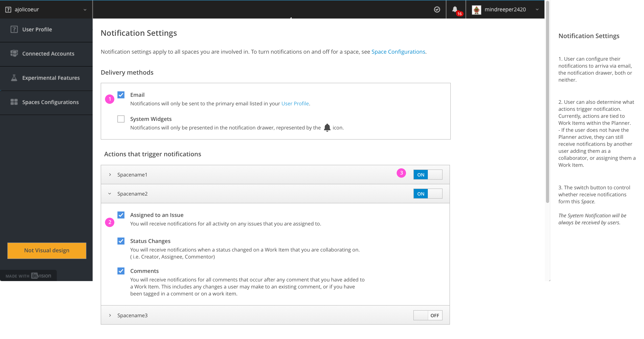Click the Connected Accounts sidebar icon
644x339 pixels.
[14, 53]
